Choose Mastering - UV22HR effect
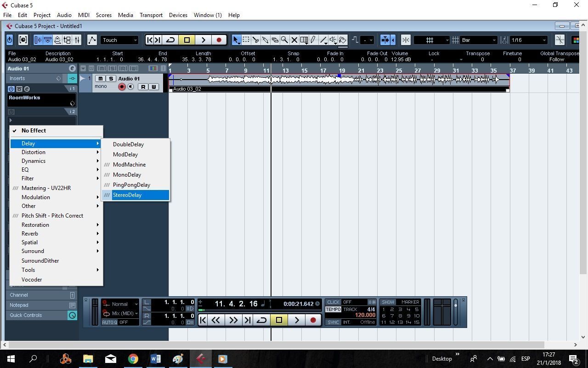This screenshot has height=368, width=588. [56, 188]
